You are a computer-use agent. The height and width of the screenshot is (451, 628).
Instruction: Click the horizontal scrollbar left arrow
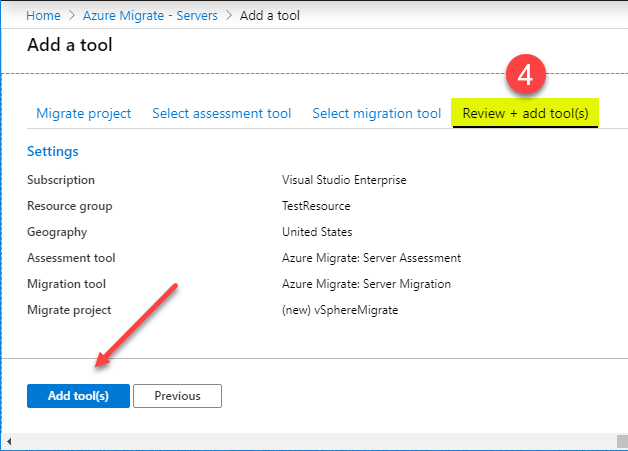[x=9, y=441]
